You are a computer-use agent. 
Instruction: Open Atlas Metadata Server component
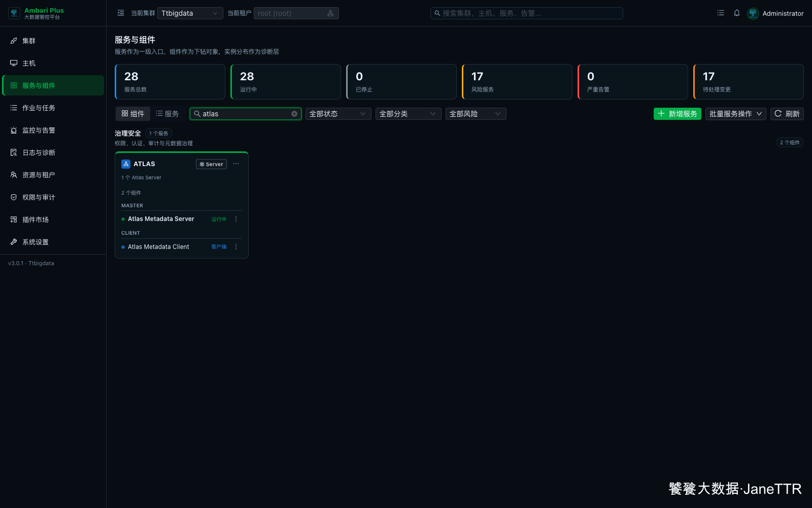click(161, 219)
